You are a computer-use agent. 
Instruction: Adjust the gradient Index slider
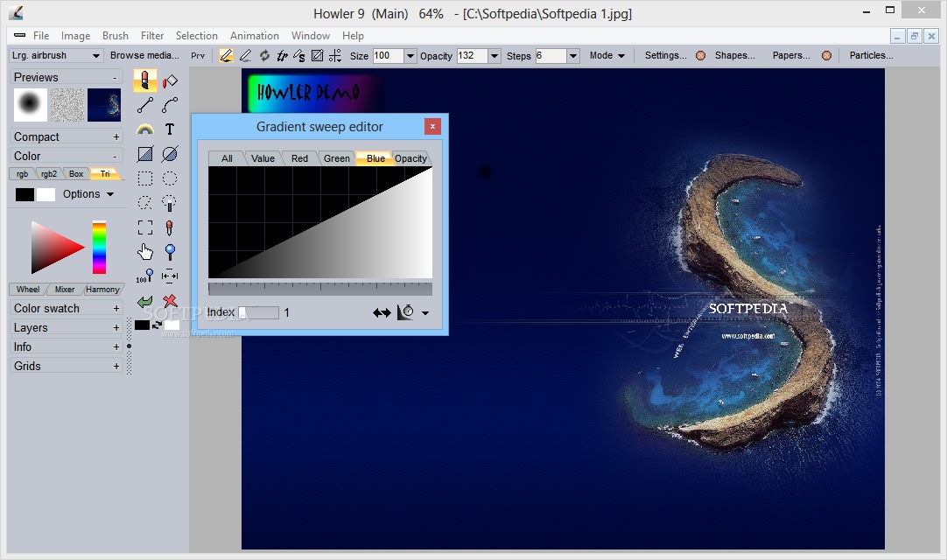pyautogui.click(x=258, y=312)
